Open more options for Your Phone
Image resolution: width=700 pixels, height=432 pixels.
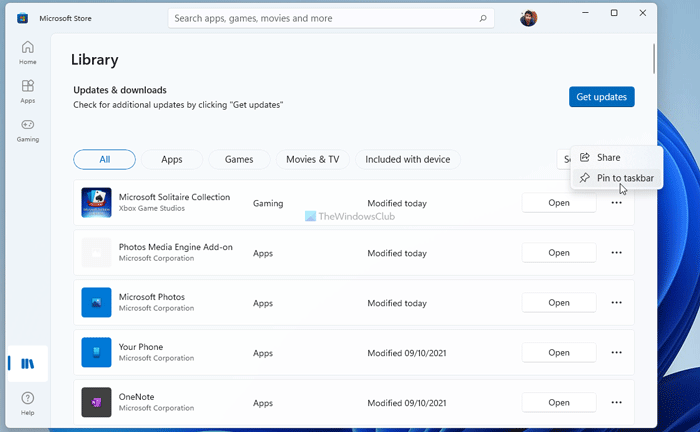click(x=616, y=353)
